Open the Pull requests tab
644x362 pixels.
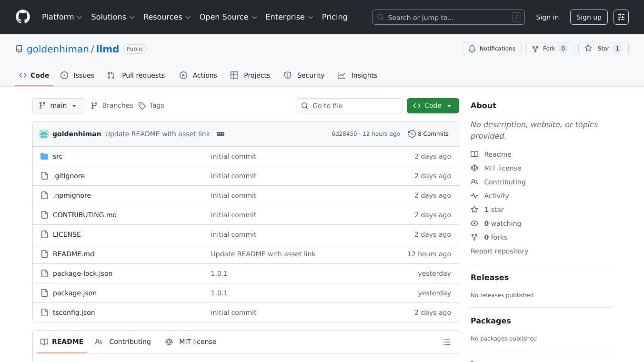point(136,75)
